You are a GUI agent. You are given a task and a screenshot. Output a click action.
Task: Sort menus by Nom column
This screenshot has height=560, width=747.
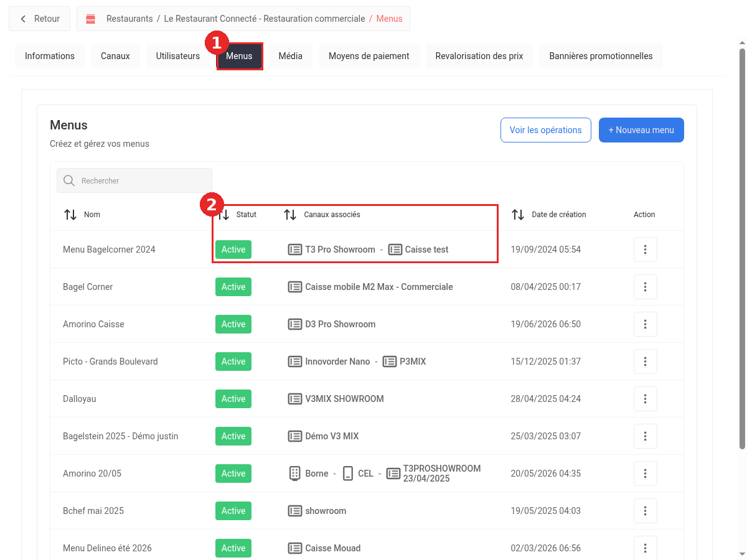point(70,215)
